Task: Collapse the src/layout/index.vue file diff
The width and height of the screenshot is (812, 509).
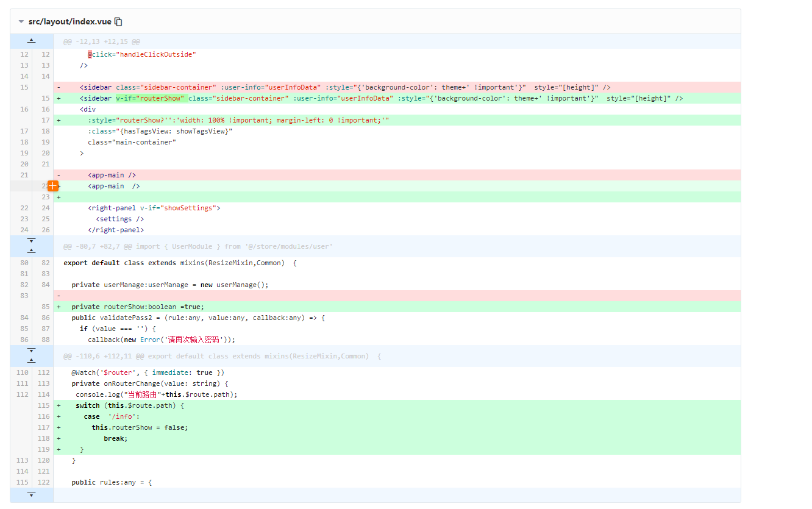Action: click(21, 22)
